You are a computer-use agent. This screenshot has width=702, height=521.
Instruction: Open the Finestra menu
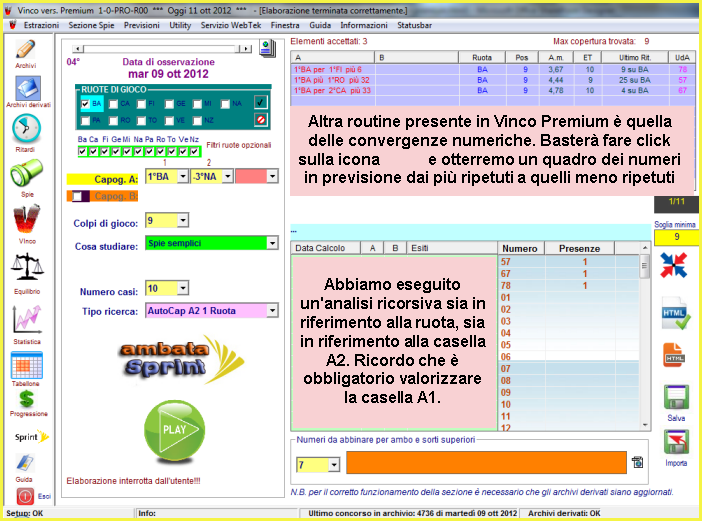[x=285, y=26]
